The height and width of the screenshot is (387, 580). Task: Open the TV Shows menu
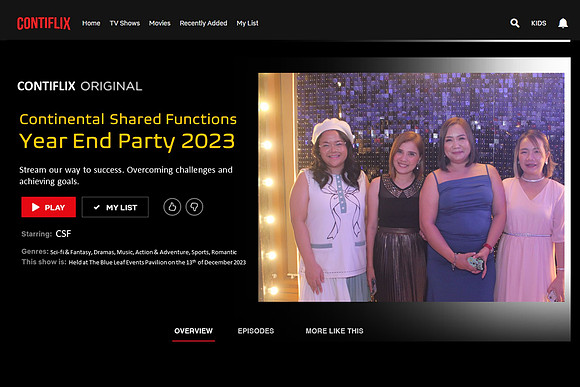(125, 23)
